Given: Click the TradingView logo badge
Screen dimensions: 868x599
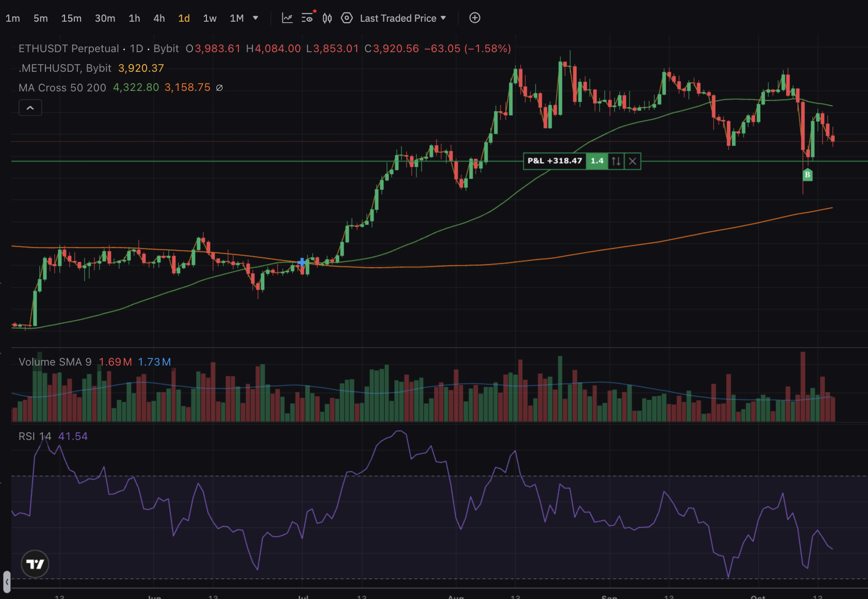Looking at the screenshot, I should (35, 564).
